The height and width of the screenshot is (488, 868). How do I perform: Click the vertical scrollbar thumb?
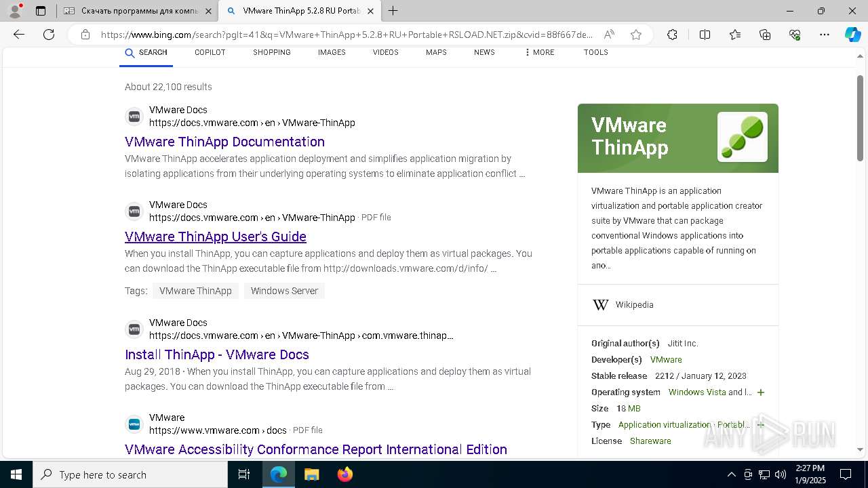(861, 117)
